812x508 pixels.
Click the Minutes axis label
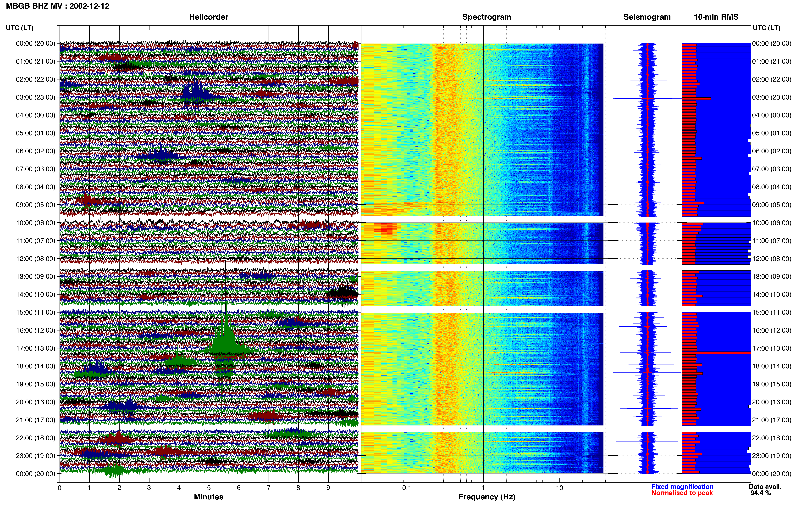(x=209, y=497)
